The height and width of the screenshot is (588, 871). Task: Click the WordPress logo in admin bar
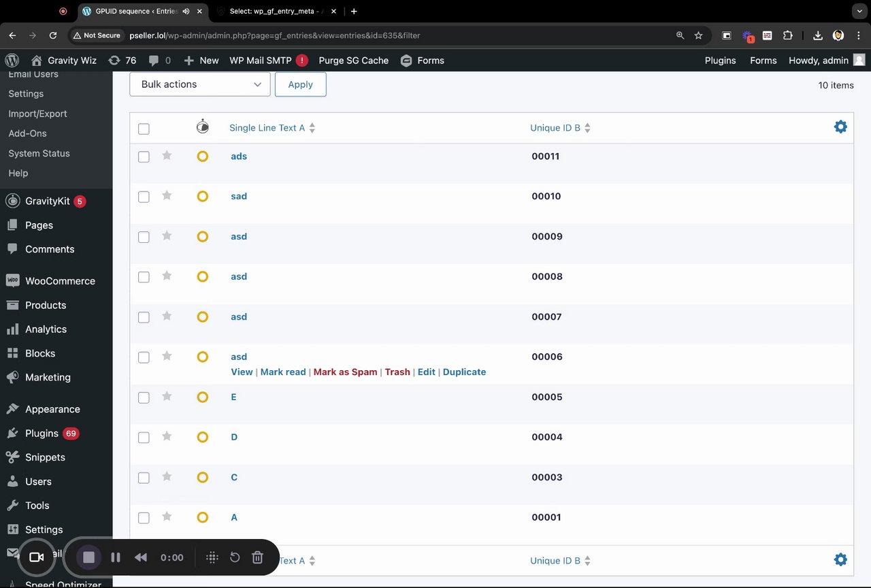coord(12,61)
